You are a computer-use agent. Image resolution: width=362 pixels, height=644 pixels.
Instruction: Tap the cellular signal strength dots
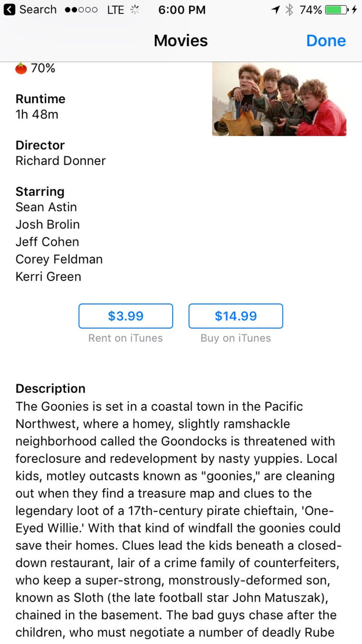click(x=81, y=9)
